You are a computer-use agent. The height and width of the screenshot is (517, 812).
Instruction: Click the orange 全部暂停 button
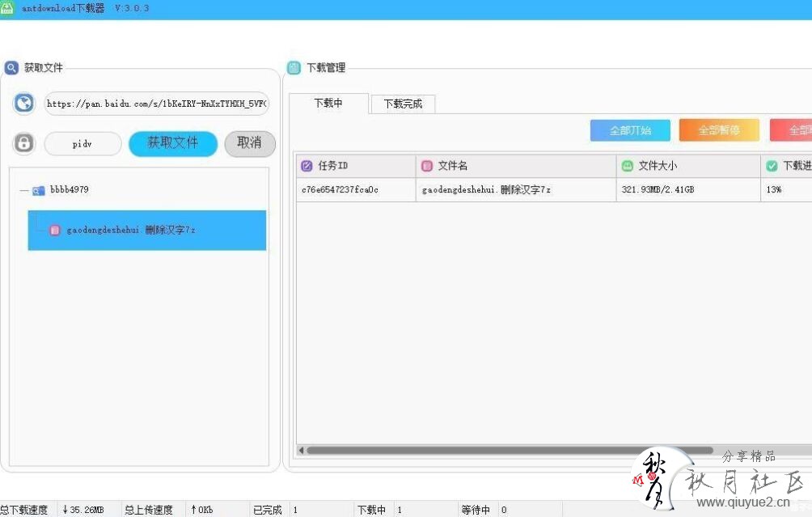click(x=719, y=130)
